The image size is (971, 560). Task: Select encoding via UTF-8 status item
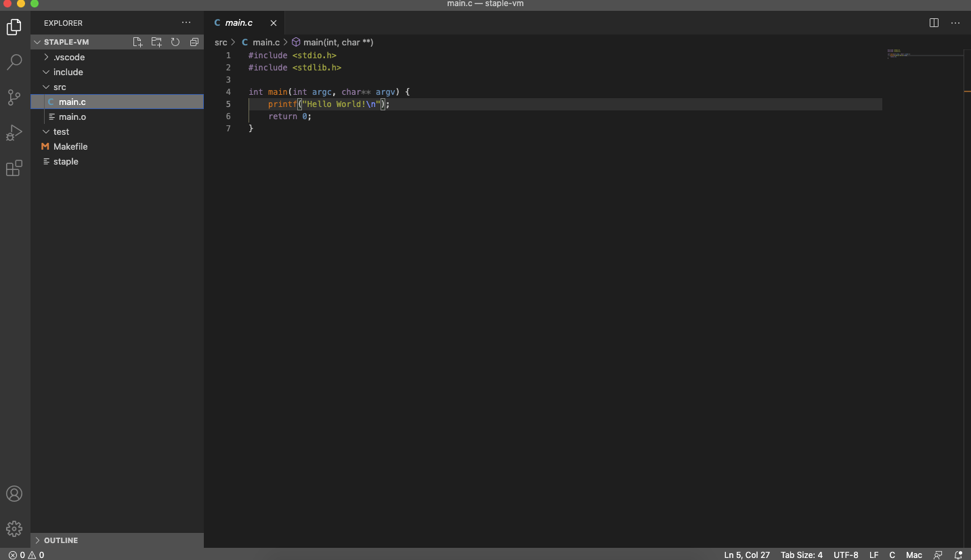846,555
